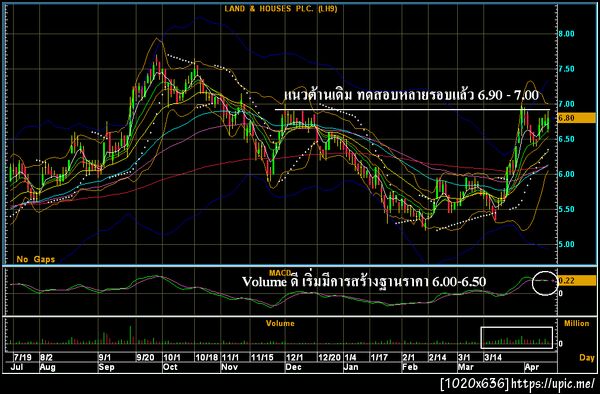Select the 11/1 date label

[231, 358]
